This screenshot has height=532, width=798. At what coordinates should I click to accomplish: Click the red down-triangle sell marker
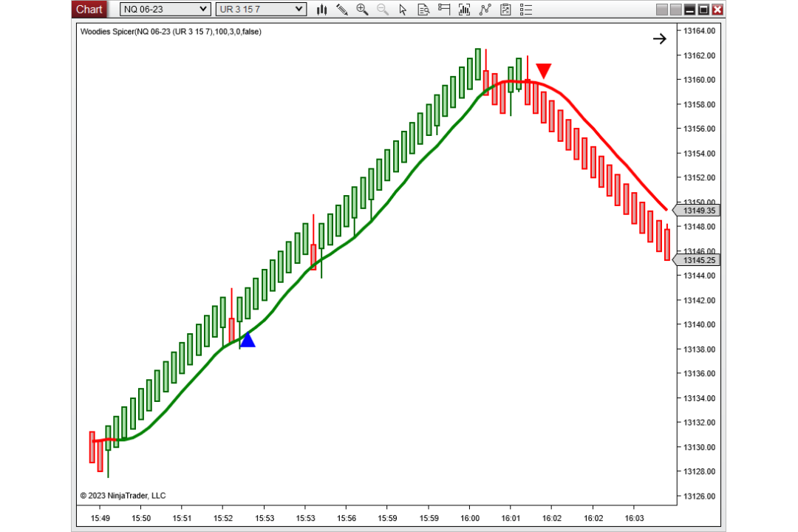click(x=544, y=71)
